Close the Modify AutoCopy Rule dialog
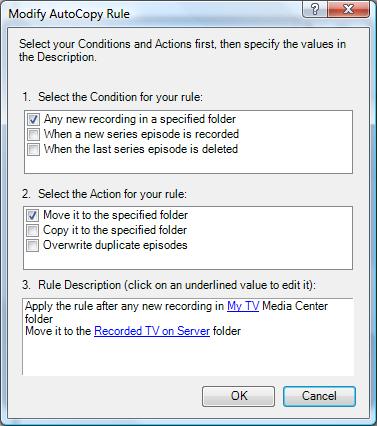Screen dimensions: 377x426 pos(348,9)
